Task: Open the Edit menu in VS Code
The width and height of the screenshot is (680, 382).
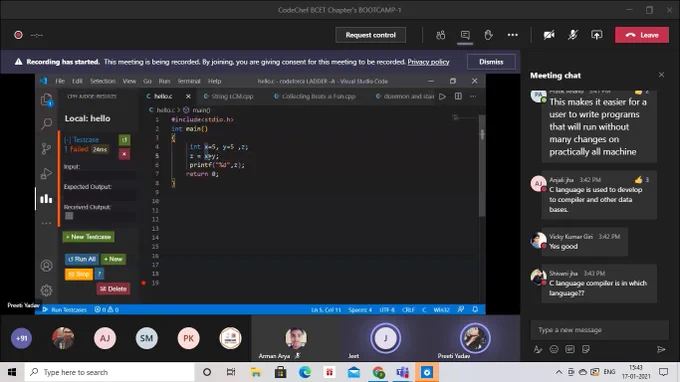Action: click(x=77, y=81)
